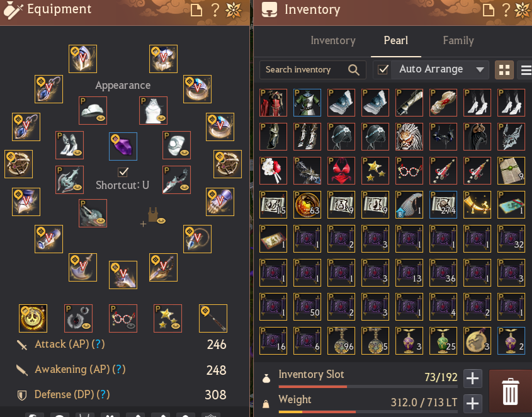
Task: Click the trash can delete icon
Action: (x=511, y=391)
